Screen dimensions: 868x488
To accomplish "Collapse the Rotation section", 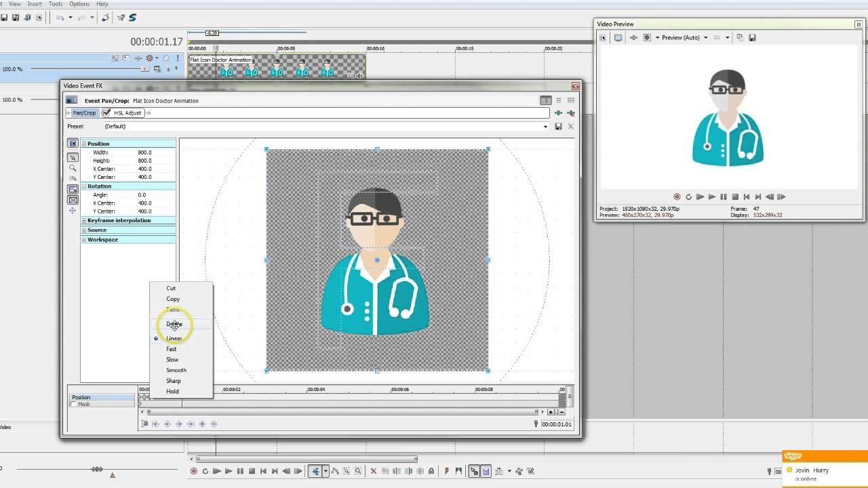I will (x=84, y=186).
